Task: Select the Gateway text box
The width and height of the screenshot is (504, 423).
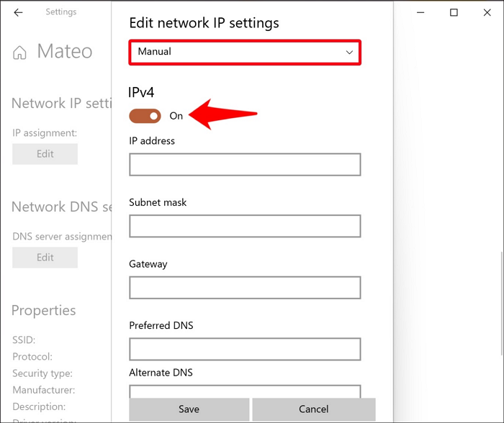Action: [244, 288]
